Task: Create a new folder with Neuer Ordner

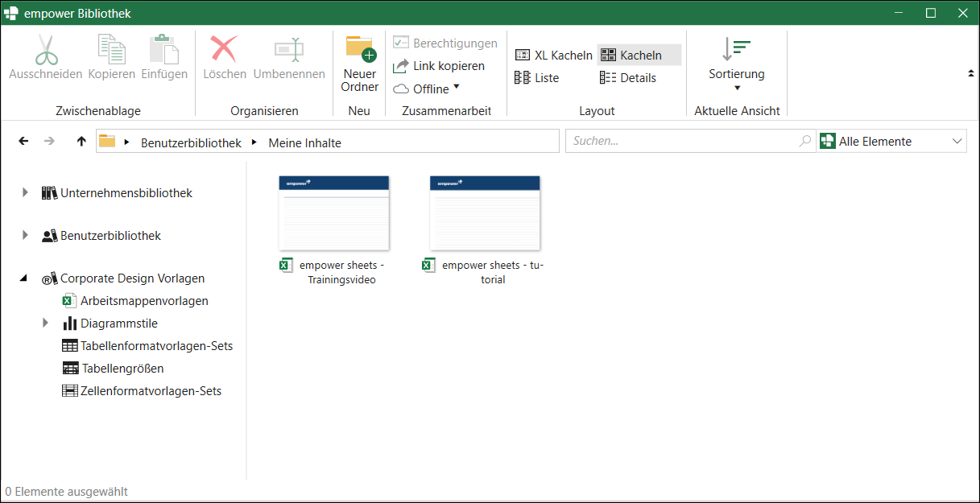Action: click(x=360, y=64)
